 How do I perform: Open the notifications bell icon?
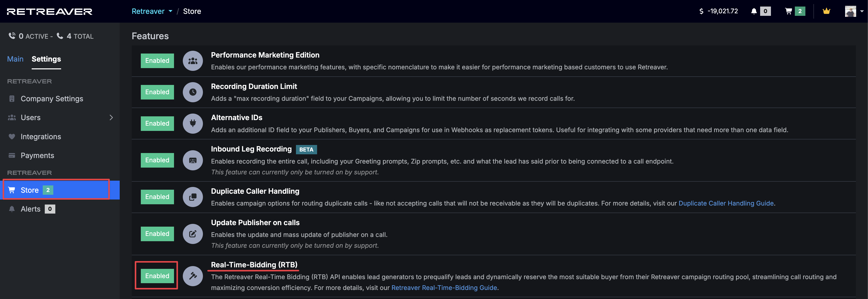(x=754, y=12)
